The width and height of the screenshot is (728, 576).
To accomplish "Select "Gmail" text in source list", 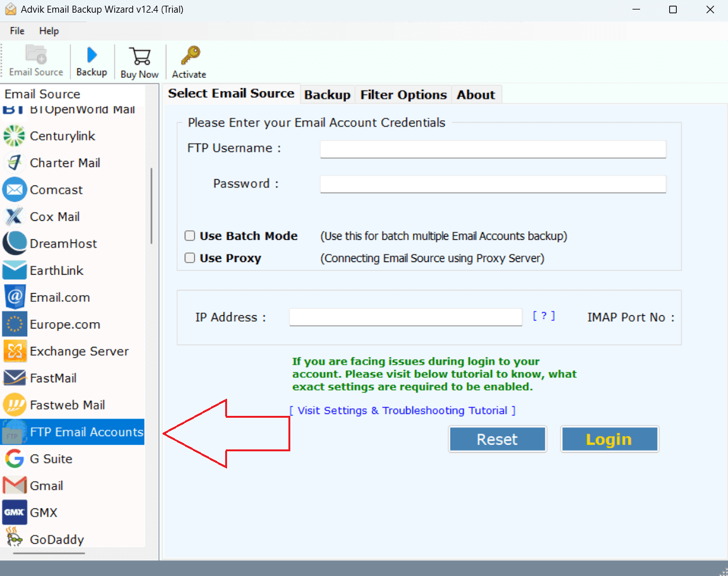I will pos(46,486).
